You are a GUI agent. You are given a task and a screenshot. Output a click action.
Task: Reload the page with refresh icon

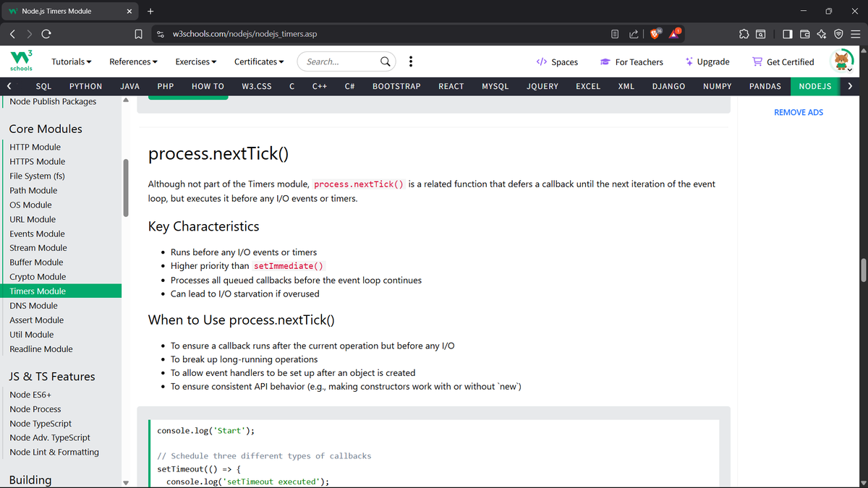click(x=46, y=34)
